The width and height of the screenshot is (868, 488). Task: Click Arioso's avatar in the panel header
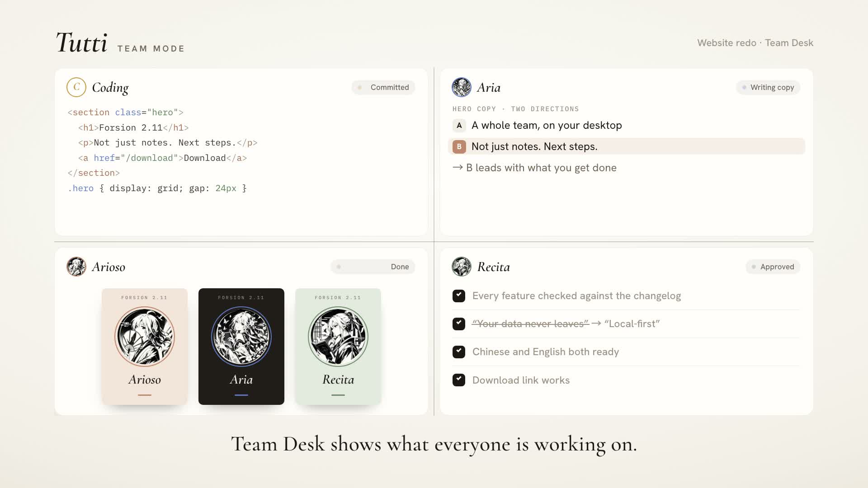click(x=76, y=267)
